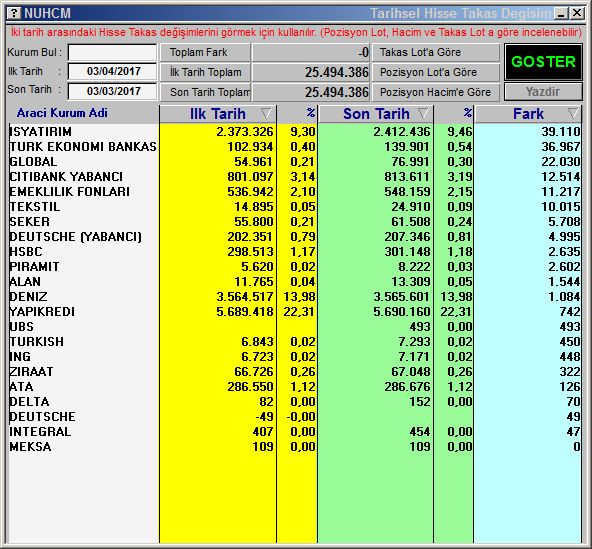Image resolution: width=592 pixels, height=549 pixels.
Task: Minimize the NUHCM window
Action: pos(561,14)
